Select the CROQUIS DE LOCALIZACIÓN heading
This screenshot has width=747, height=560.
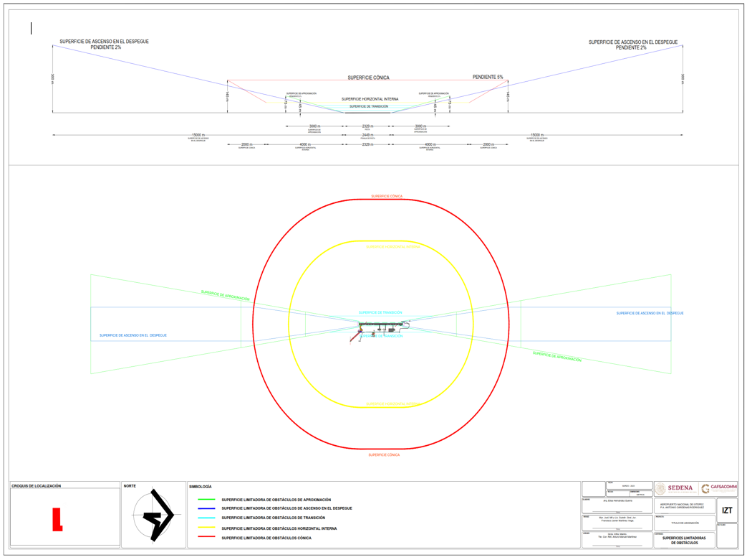coord(37,486)
